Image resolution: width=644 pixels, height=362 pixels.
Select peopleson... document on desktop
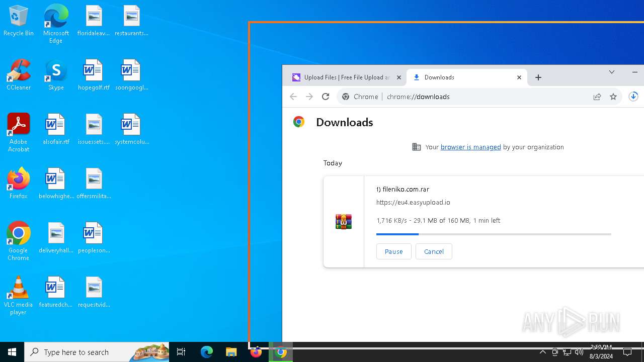(94, 238)
